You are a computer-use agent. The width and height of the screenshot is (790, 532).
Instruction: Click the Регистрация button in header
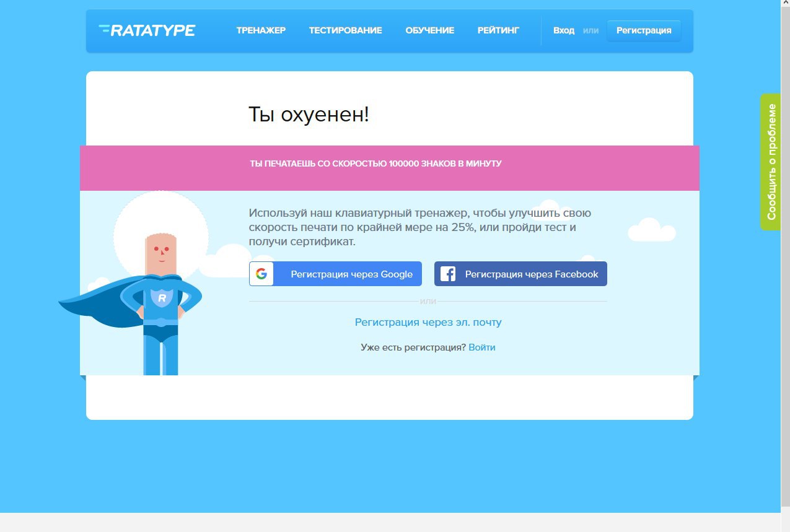pos(644,30)
